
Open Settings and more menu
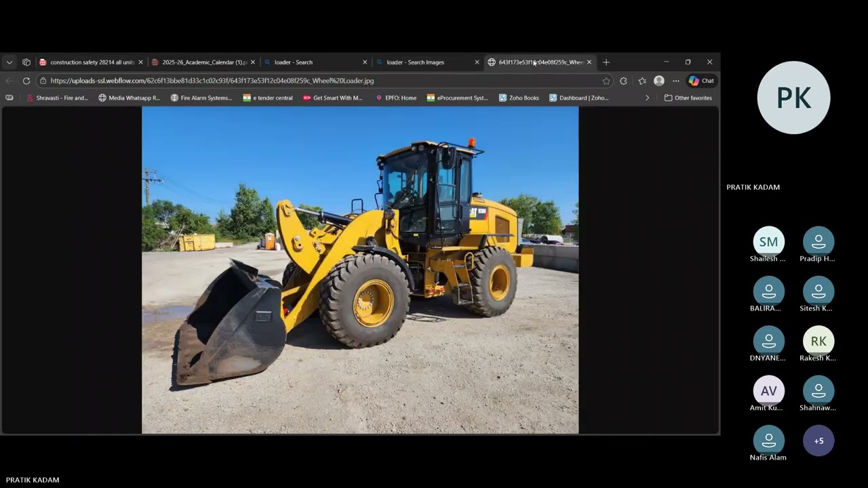tap(676, 81)
